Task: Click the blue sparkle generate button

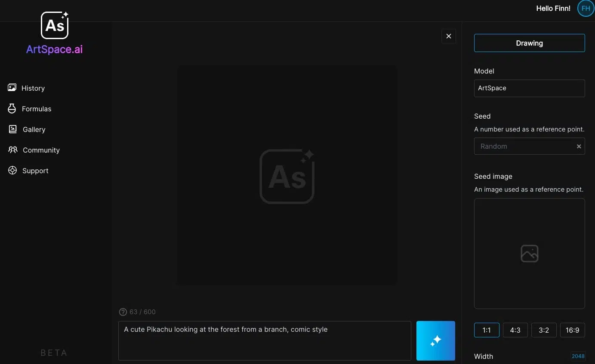Action: click(x=435, y=340)
